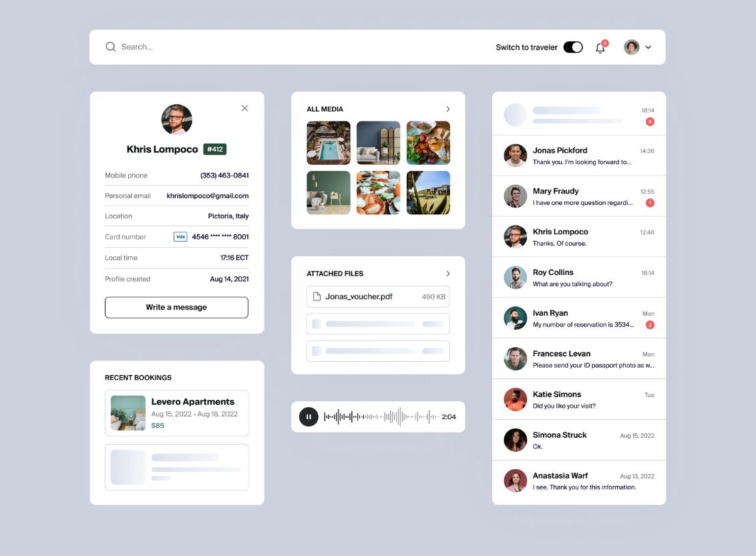Open the Ivan Ryan conversation
Screen dimensions: 756x556
579,318
